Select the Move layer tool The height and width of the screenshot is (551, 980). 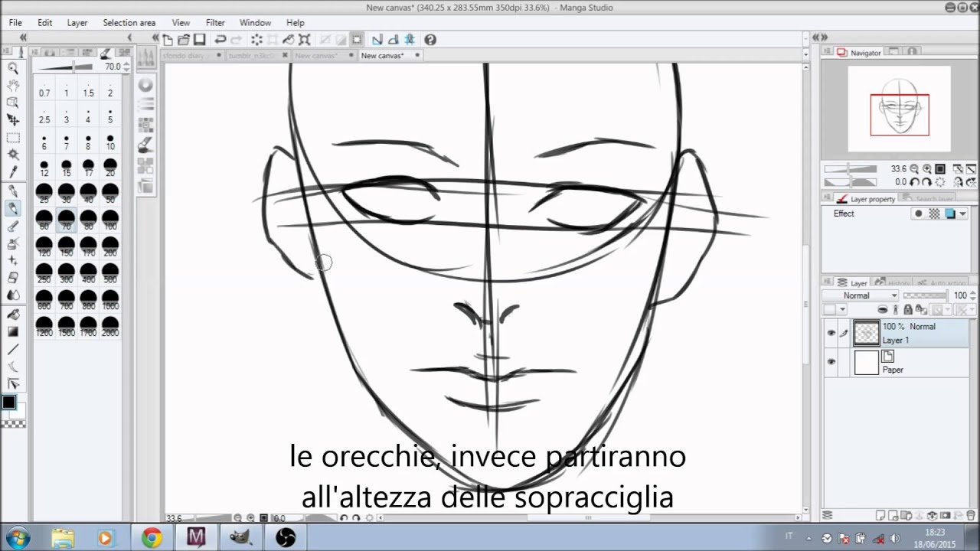pos(13,119)
